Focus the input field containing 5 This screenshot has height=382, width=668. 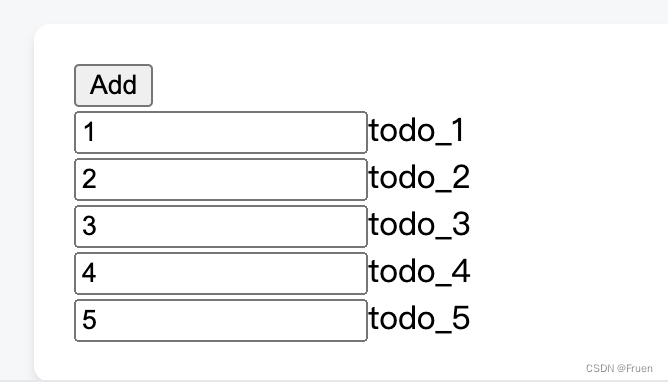pyautogui.click(x=221, y=321)
